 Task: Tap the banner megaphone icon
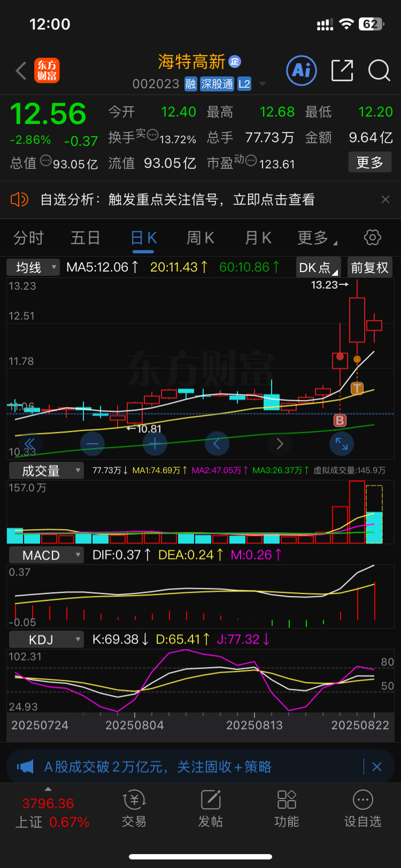coord(25,767)
